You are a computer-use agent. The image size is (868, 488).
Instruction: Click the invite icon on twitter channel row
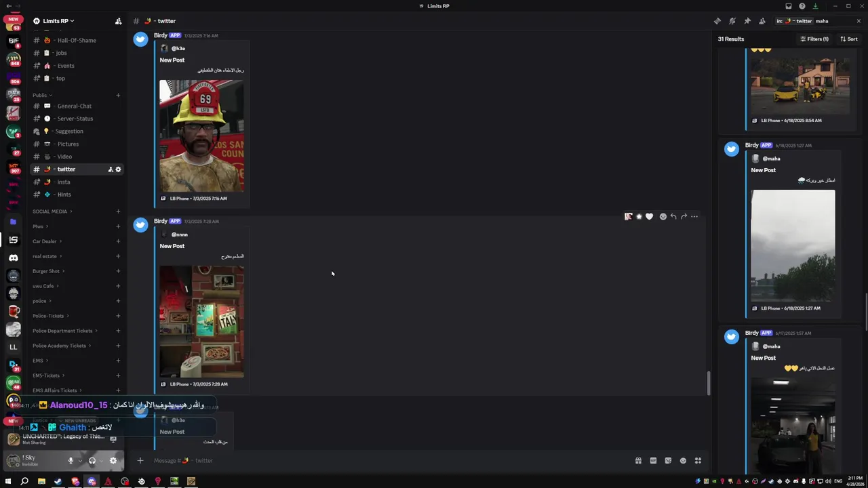coord(111,169)
